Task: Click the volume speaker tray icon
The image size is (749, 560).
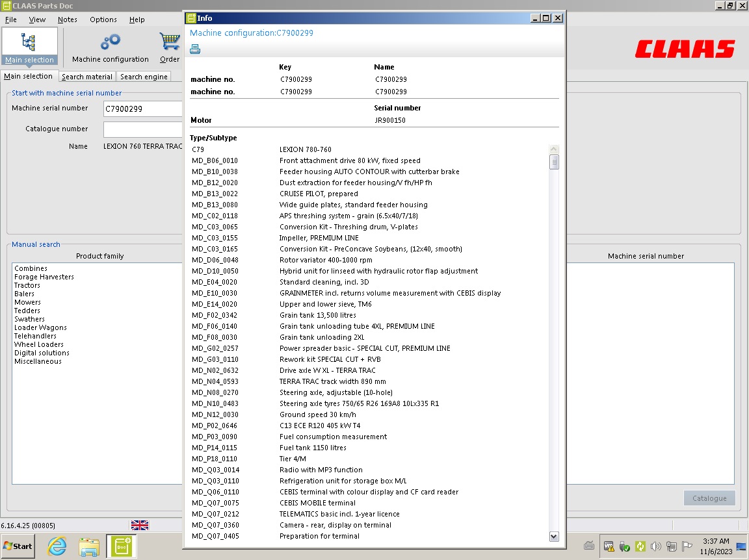Action: 655,546
